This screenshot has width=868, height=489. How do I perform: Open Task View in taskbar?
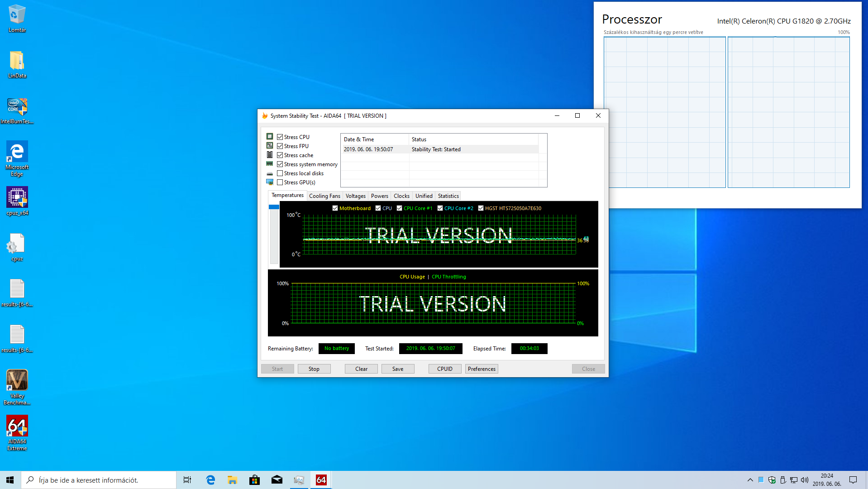[x=187, y=480]
